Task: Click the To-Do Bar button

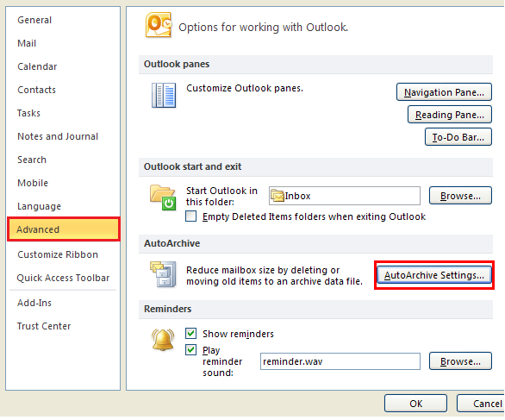Action: (x=458, y=137)
